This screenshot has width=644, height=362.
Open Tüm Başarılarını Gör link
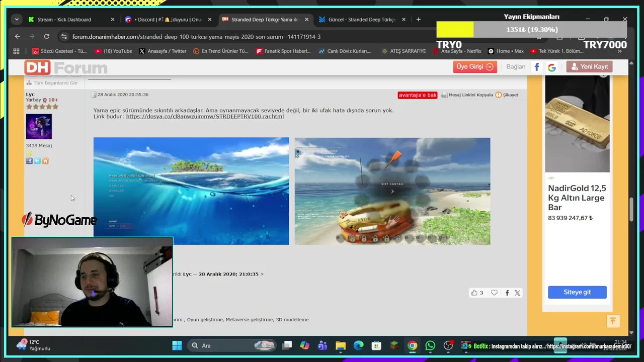point(52,83)
